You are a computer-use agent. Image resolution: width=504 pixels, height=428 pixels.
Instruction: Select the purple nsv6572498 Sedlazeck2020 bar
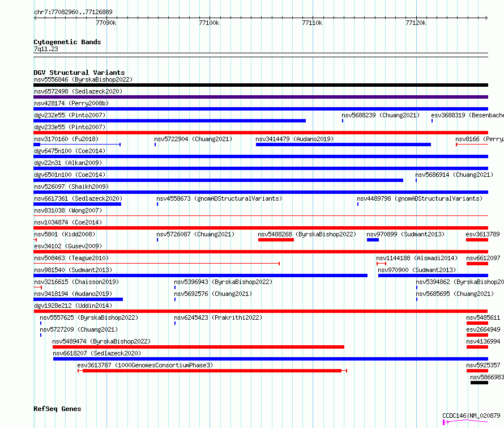tap(260, 97)
